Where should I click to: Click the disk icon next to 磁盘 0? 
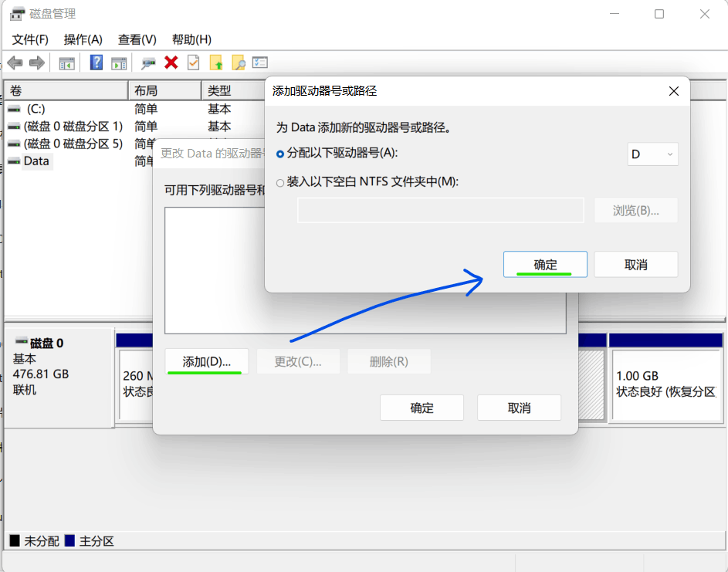pyautogui.click(x=22, y=341)
